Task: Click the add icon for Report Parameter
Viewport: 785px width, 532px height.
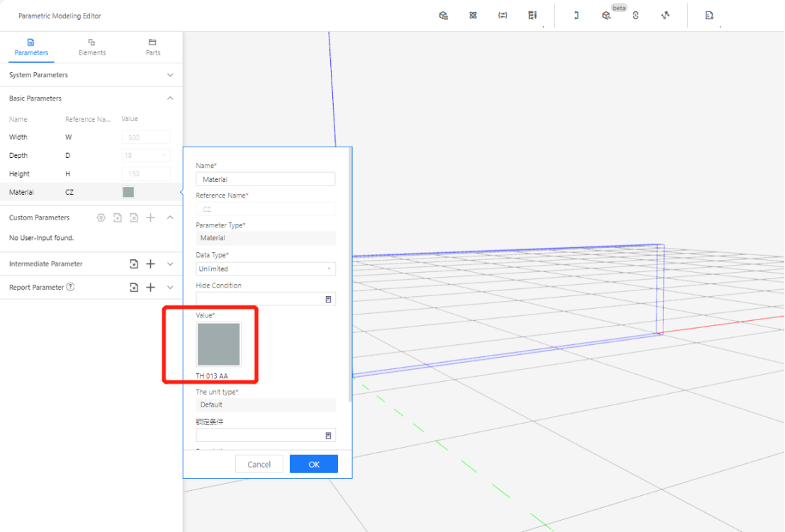Action: click(x=150, y=288)
